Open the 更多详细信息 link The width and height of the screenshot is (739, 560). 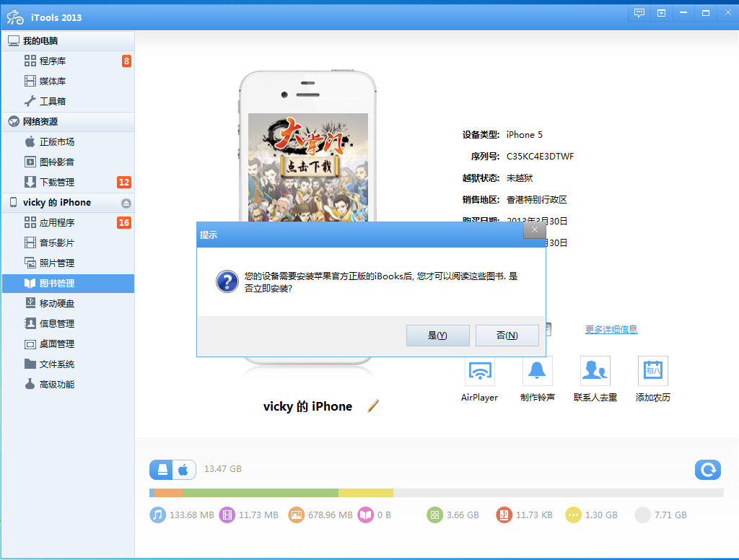pos(611,328)
